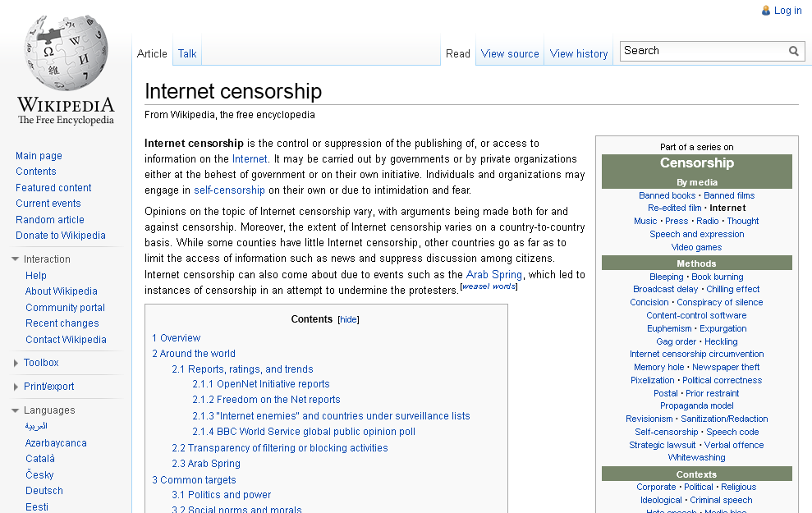Open Propaganda model link

click(x=696, y=405)
